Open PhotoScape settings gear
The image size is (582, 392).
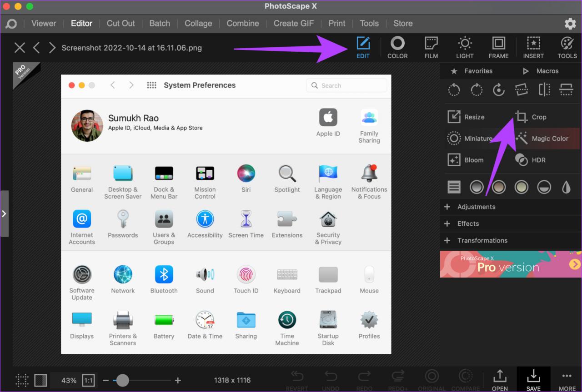click(x=570, y=24)
